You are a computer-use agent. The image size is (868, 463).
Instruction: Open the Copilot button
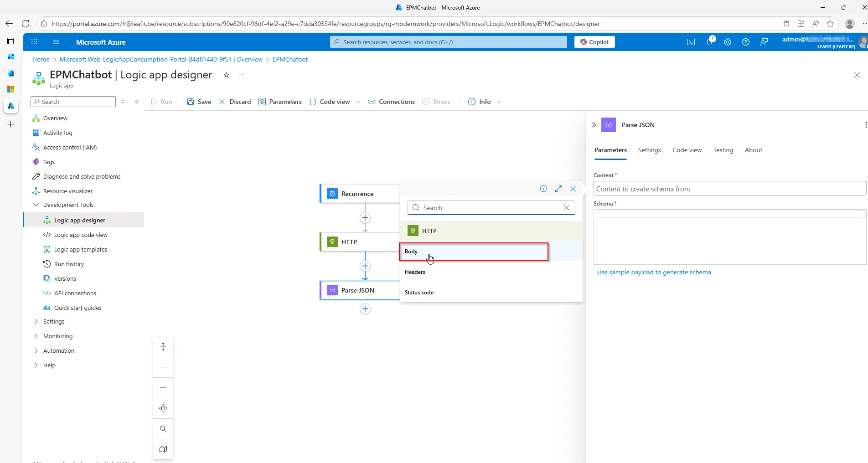(594, 42)
